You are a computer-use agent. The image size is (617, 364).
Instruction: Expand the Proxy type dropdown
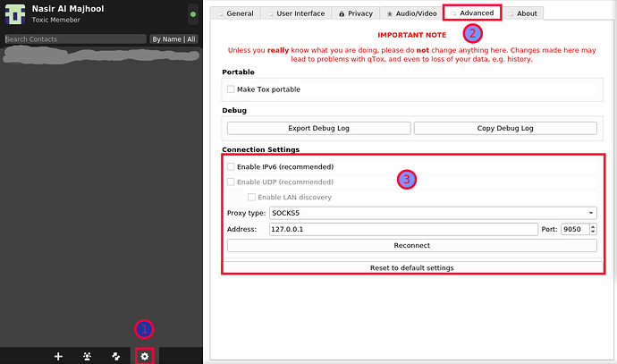pos(432,213)
